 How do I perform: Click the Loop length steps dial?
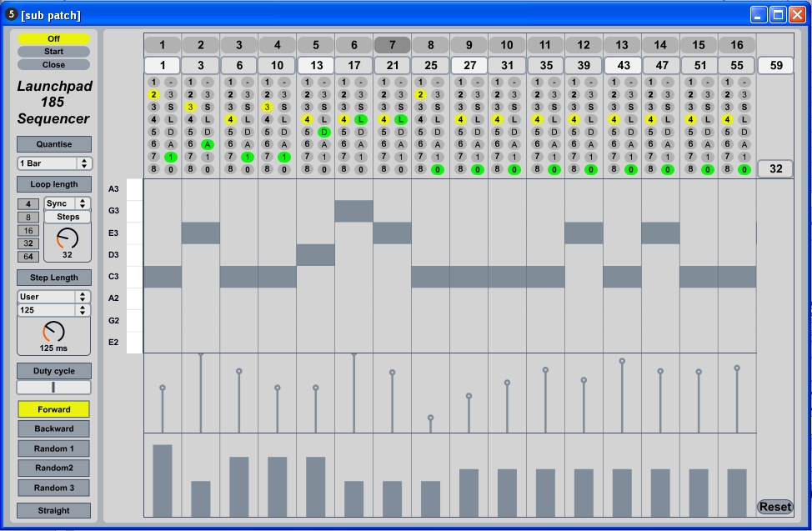[x=67, y=239]
